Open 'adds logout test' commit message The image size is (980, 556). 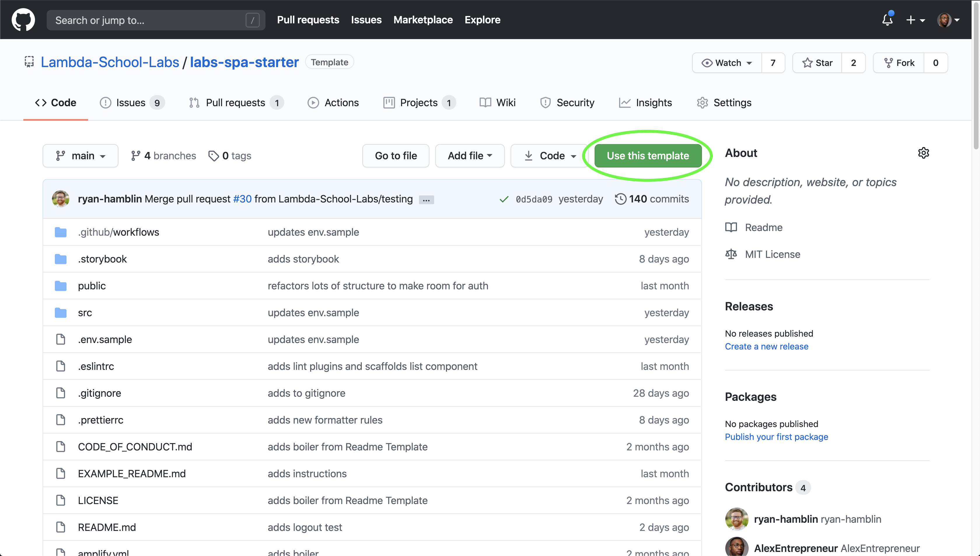pos(305,527)
